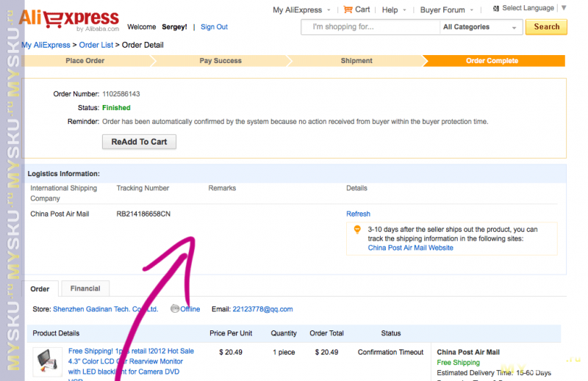
Task: Click the China Post Air Mail company cell
Action: click(x=60, y=214)
